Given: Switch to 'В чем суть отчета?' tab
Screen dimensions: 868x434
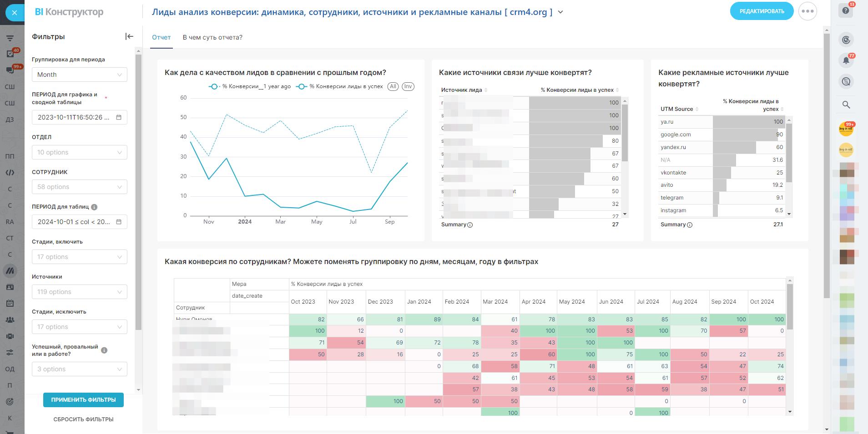Looking at the screenshot, I should point(212,37).
